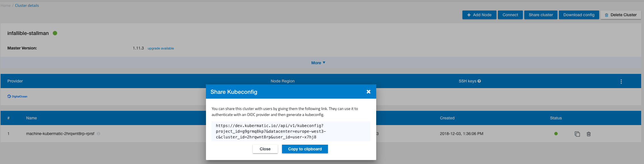Click the DigitalOcean provider logo
Image resolution: width=644 pixels, height=164 pixels.
pyautogui.click(x=17, y=96)
